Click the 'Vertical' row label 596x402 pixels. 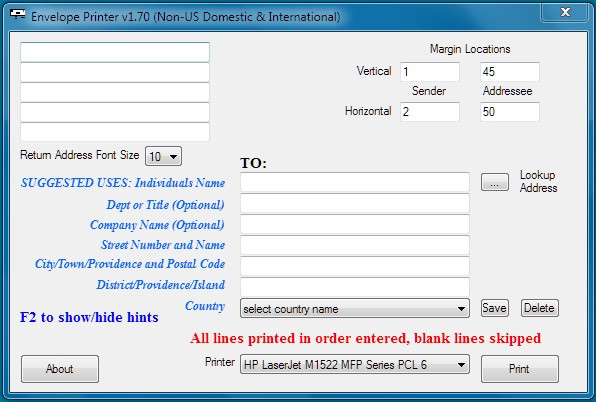pos(374,71)
